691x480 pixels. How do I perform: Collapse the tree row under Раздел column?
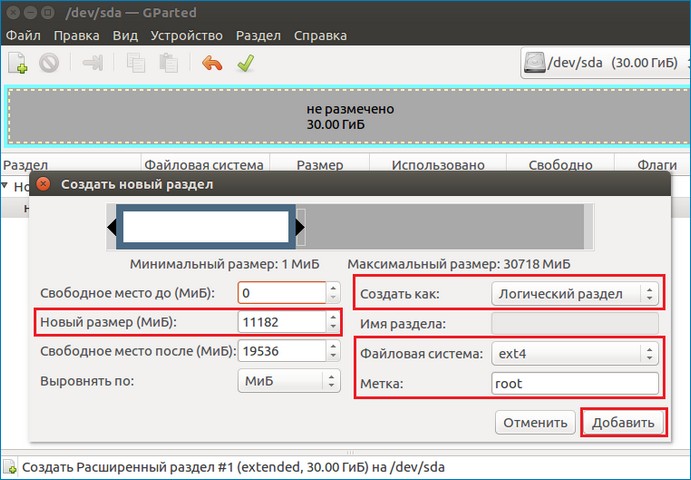pos(5,186)
